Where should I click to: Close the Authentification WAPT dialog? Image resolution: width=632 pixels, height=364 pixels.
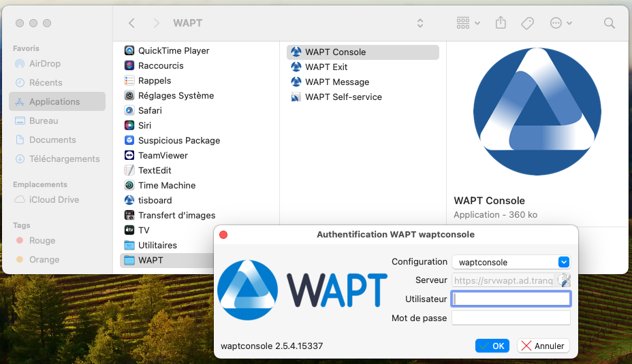[223, 235]
